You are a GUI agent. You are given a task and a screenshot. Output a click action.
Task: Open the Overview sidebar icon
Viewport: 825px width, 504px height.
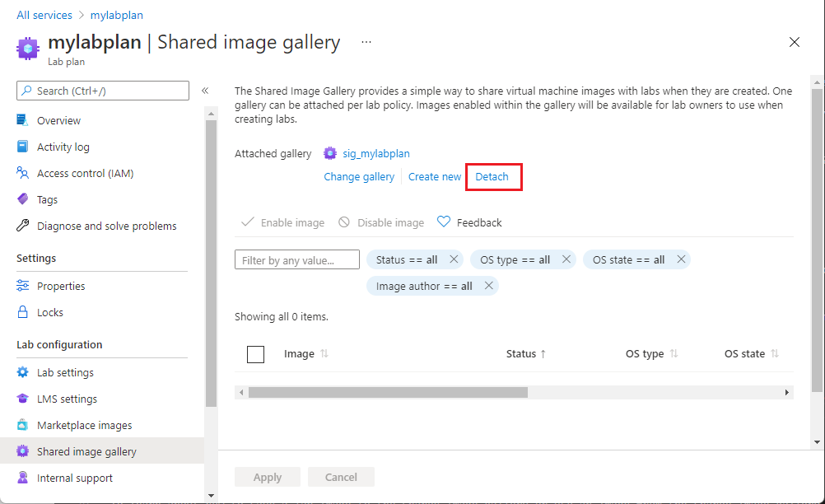[x=23, y=120]
